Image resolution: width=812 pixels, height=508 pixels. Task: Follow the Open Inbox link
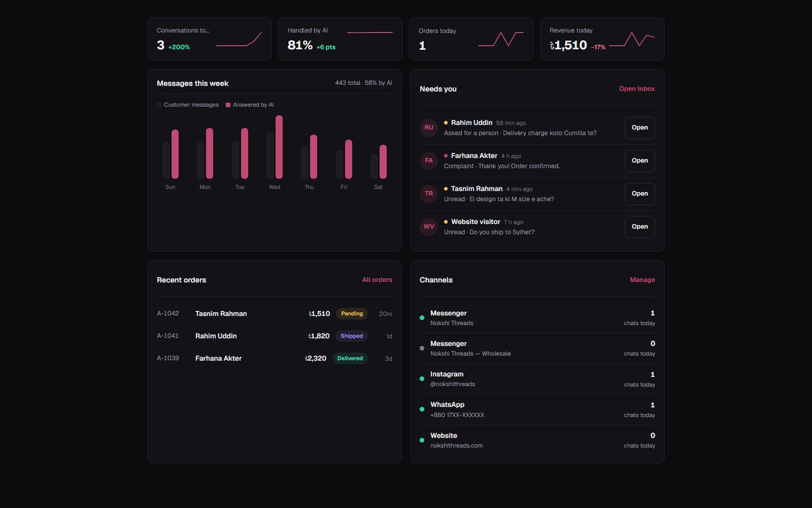[x=637, y=89]
